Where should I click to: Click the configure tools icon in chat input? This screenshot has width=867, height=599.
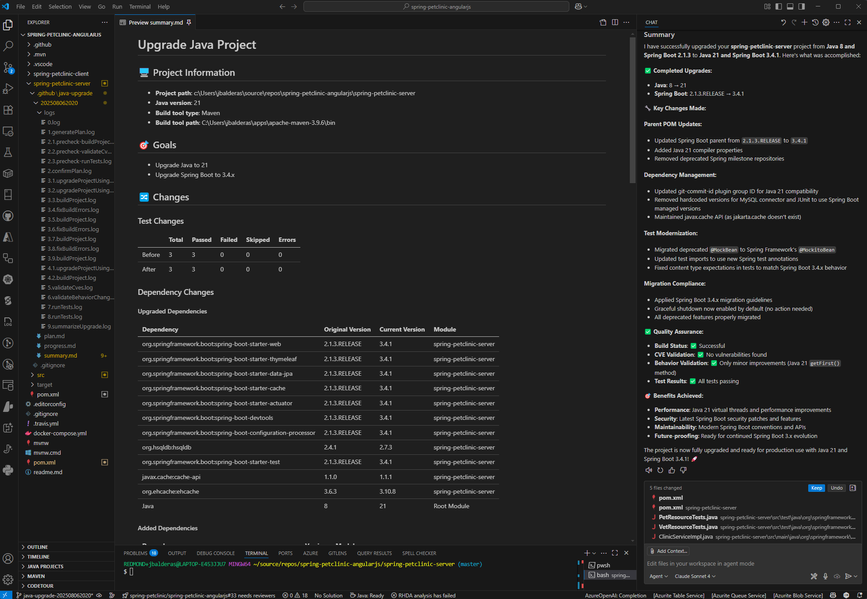click(x=814, y=576)
